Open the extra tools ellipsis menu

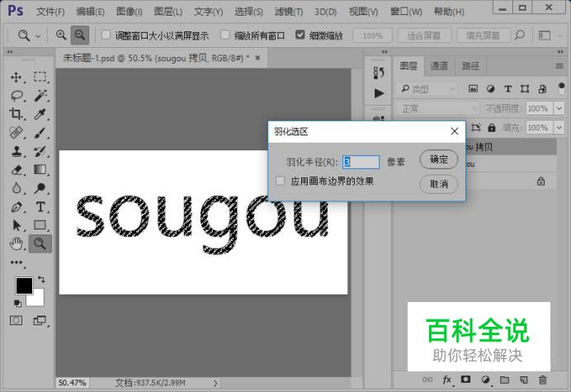point(17,262)
